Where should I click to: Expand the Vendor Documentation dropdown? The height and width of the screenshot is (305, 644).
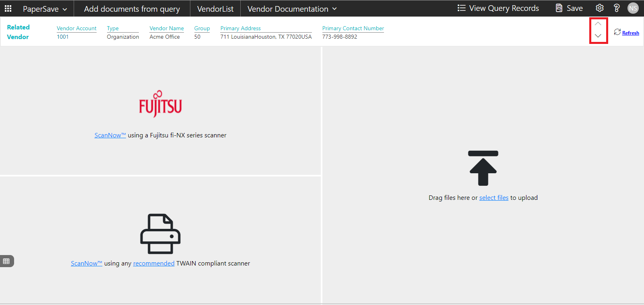(292, 9)
